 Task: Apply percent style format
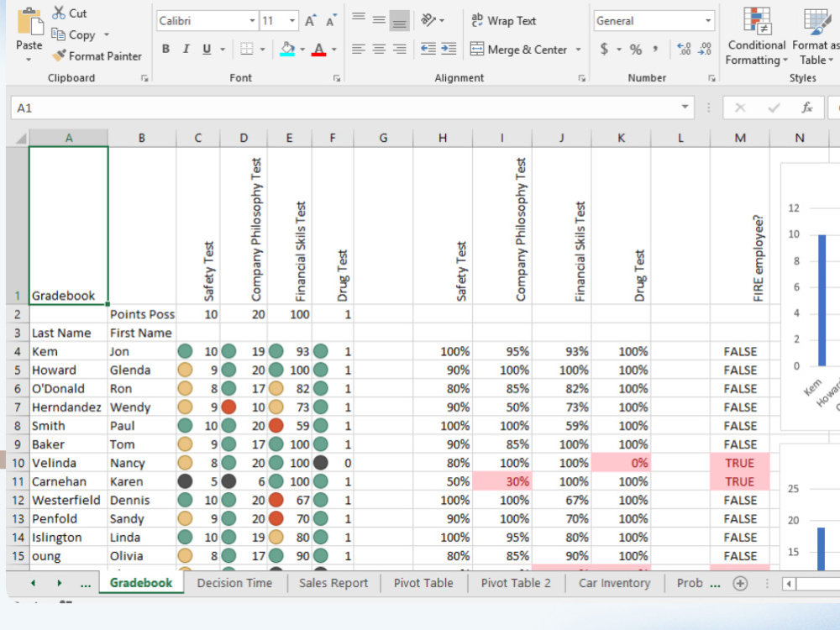tap(635, 50)
